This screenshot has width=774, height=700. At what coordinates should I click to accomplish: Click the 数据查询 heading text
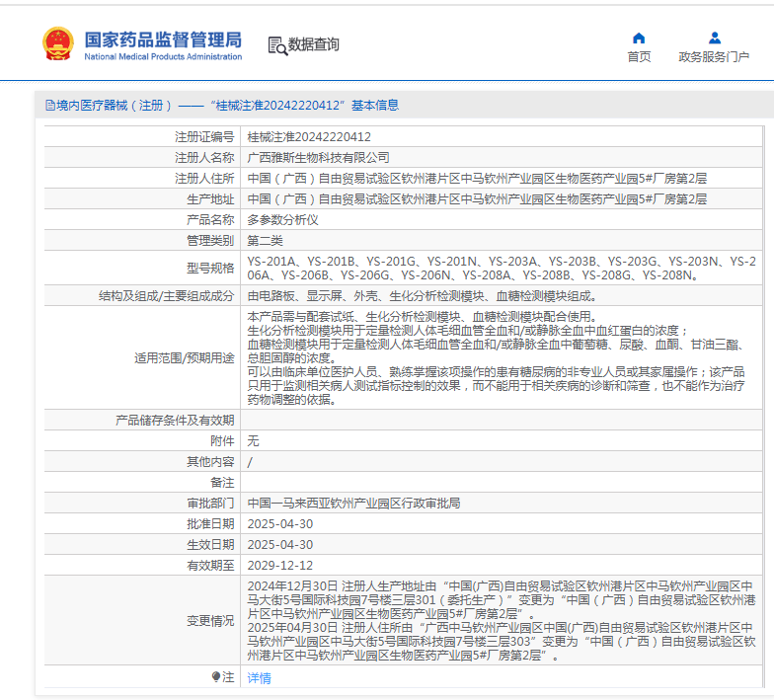click(x=314, y=44)
